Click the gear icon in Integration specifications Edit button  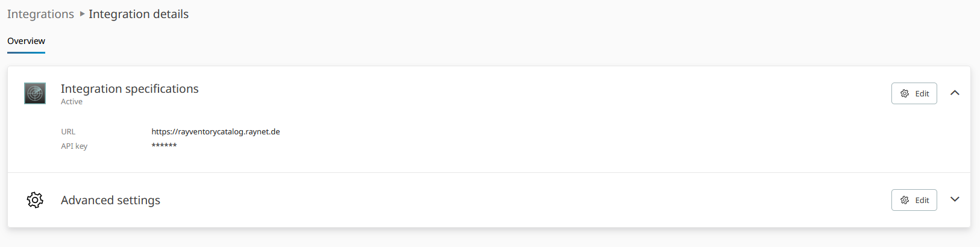pos(905,93)
